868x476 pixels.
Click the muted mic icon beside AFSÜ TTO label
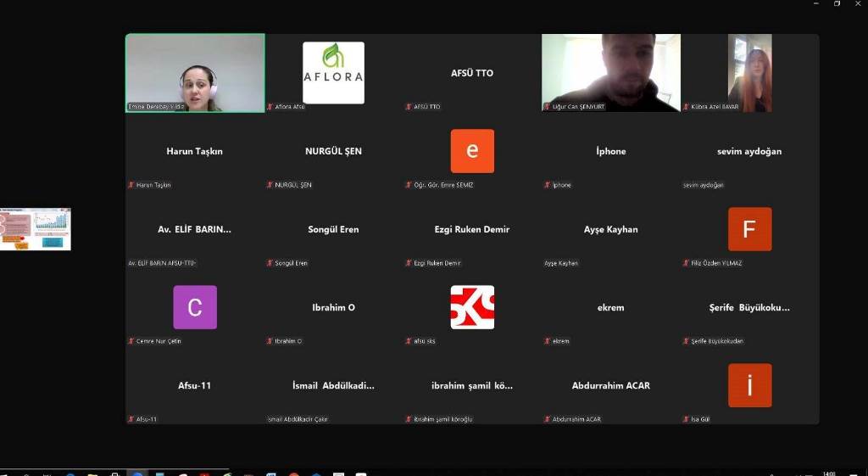coord(409,106)
